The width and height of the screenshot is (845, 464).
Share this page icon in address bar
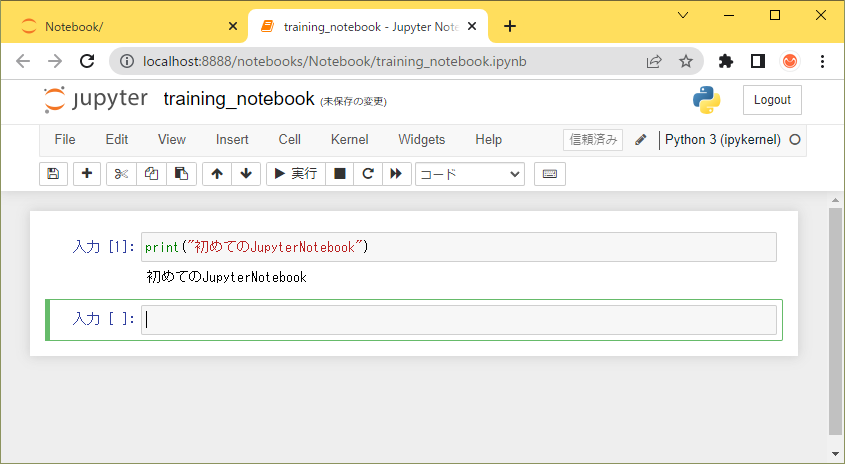(x=654, y=61)
